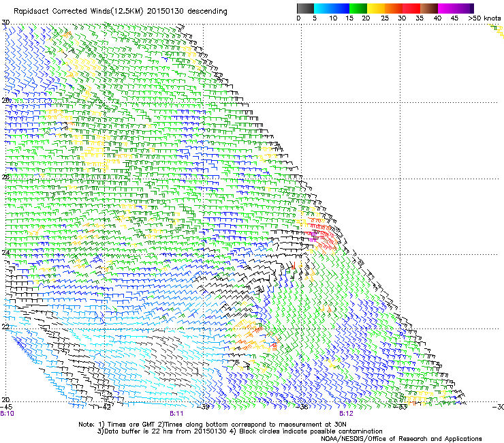
Task: Click the longitude label '-45' on the bottom axis
Action: tap(7, 408)
